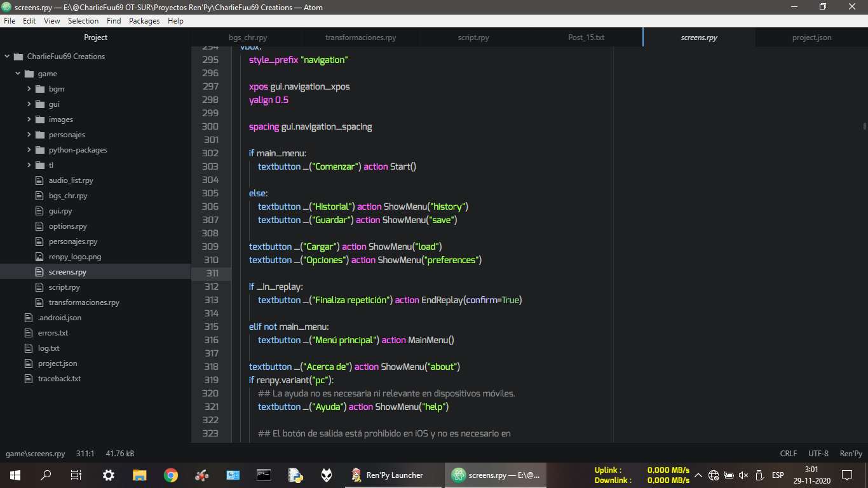Viewport: 868px width, 488px height.
Task: Open options.rpy in the project tree
Action: coord(67,226)
